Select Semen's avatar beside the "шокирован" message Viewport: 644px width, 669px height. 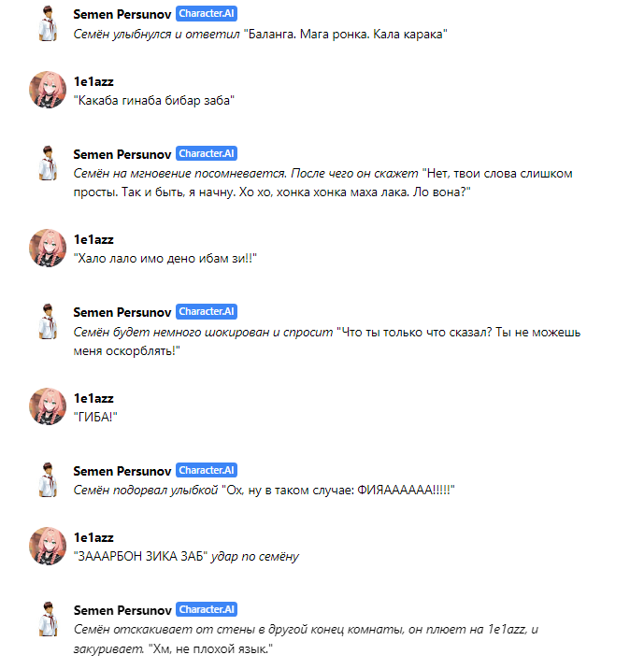coord(48,321)
